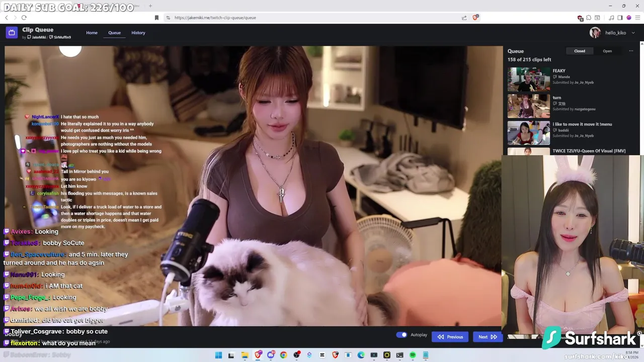The height and width of the screenshot is (362, 644).
Task: Go to the Home tab
Action: [92, 33]
